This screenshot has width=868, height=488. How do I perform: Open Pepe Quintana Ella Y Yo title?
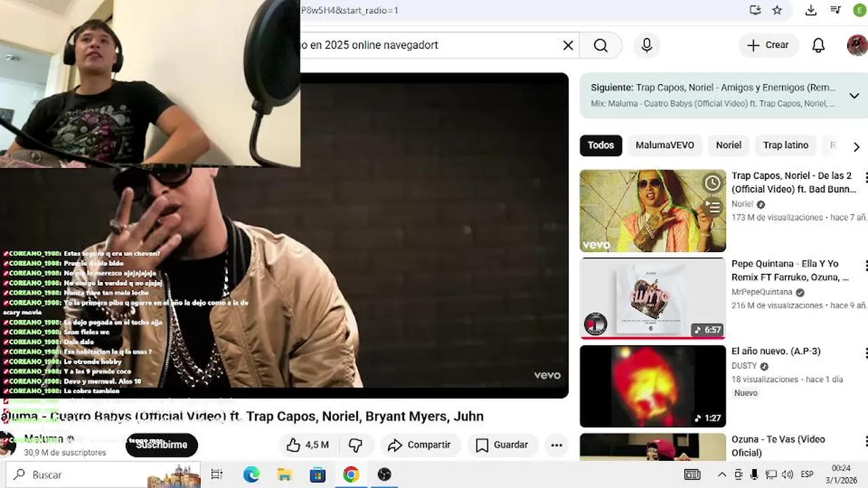(x=790, y=270)
